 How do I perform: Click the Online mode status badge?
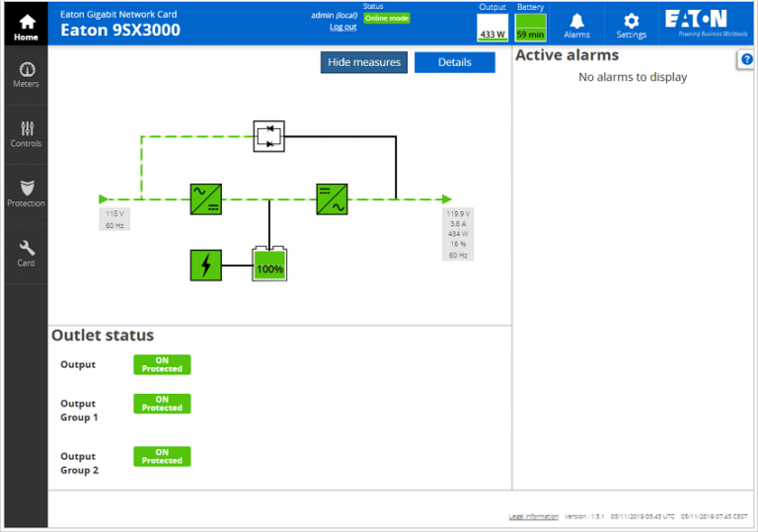coord(387,19)
